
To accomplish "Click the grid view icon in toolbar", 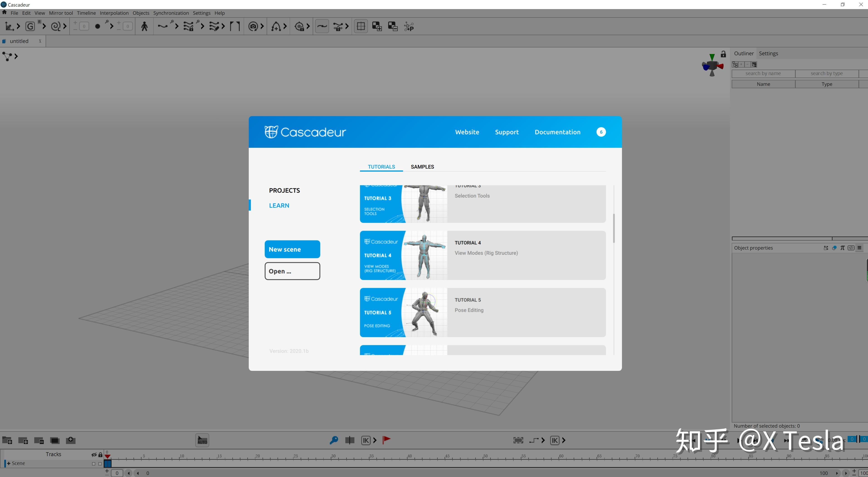I will click(x=361, y=26).
